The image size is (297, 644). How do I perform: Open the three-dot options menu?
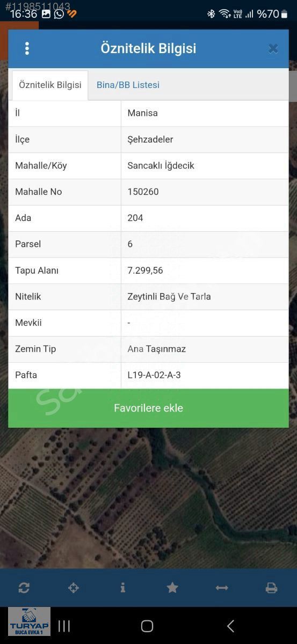coord(27,48)
